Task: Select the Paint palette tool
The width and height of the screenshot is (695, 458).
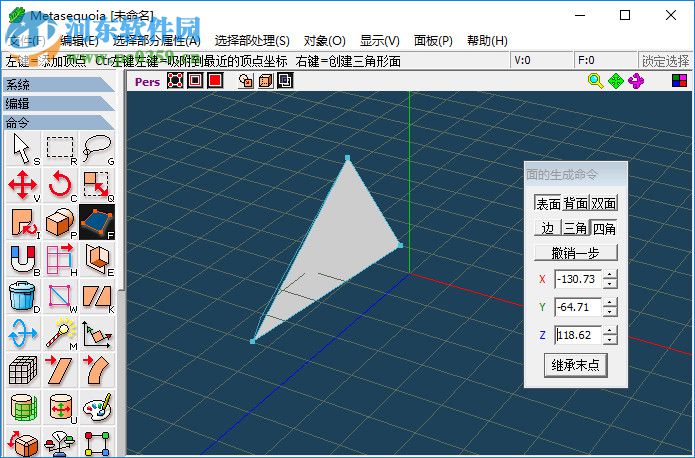Action: 97,407
